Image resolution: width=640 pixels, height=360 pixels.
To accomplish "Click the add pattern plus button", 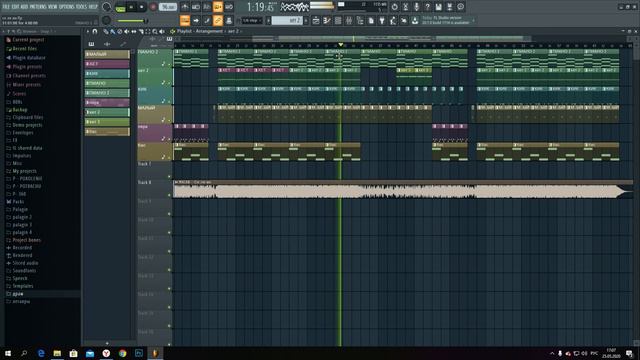I will pos(306,20).
